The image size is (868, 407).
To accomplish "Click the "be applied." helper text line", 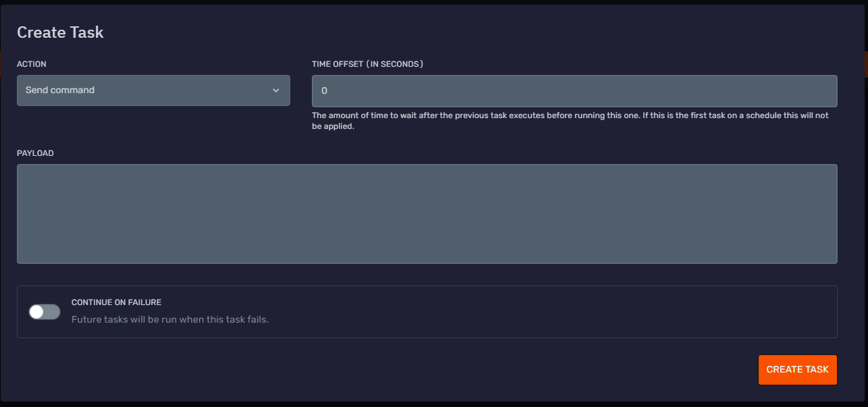I will [333, 126].
